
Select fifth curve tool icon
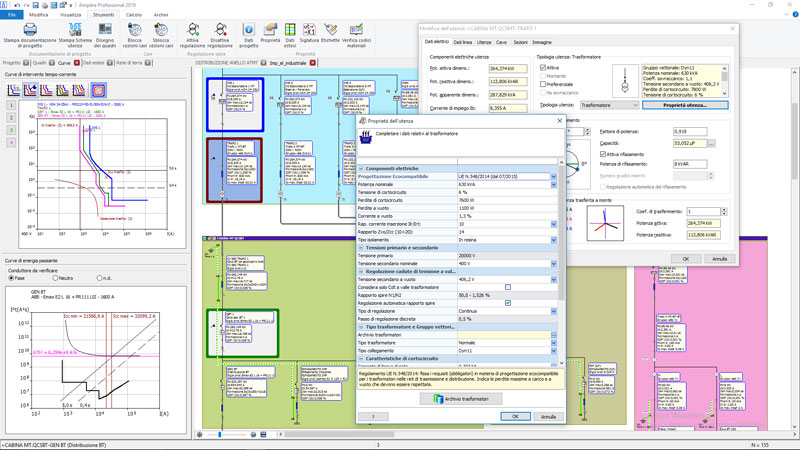click(79, 90)
